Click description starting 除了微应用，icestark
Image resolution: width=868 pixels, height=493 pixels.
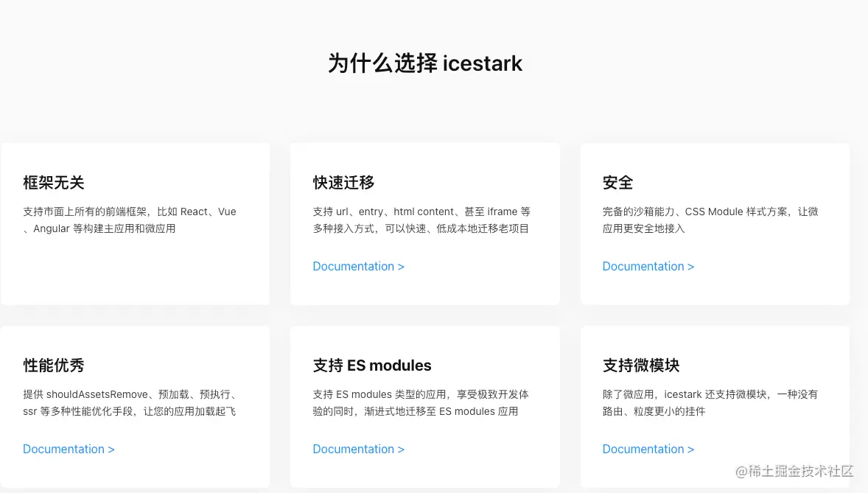coord(710,402)
